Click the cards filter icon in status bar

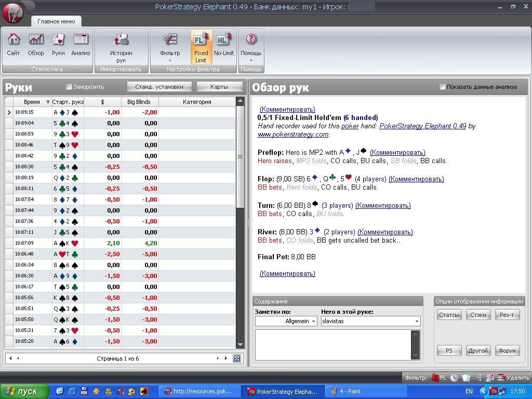click(466, 378)
